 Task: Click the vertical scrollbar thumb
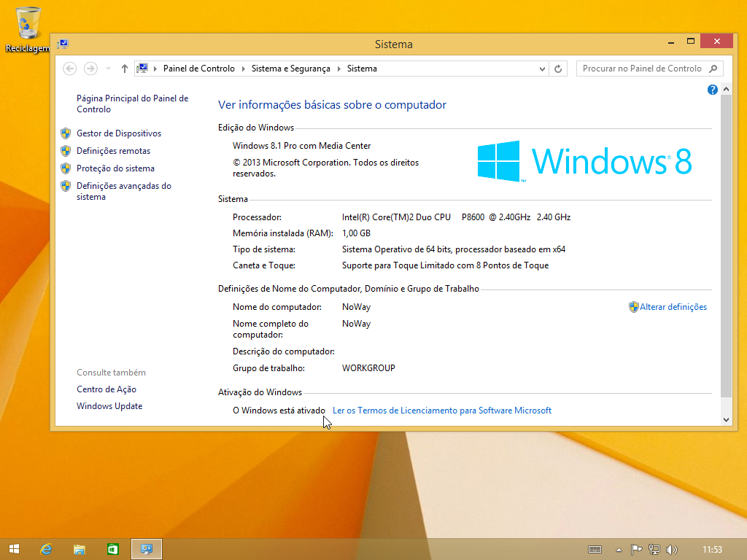[x=726, y=246]
